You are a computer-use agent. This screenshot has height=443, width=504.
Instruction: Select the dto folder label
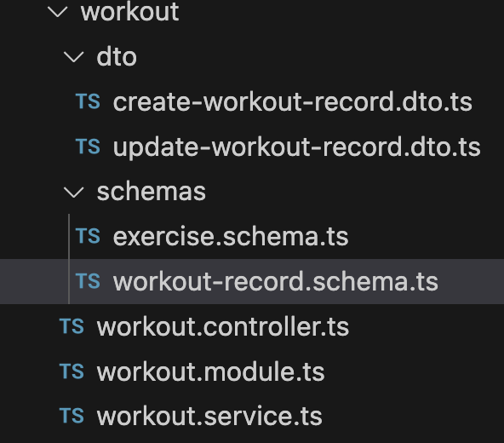[x=117, y=57]
